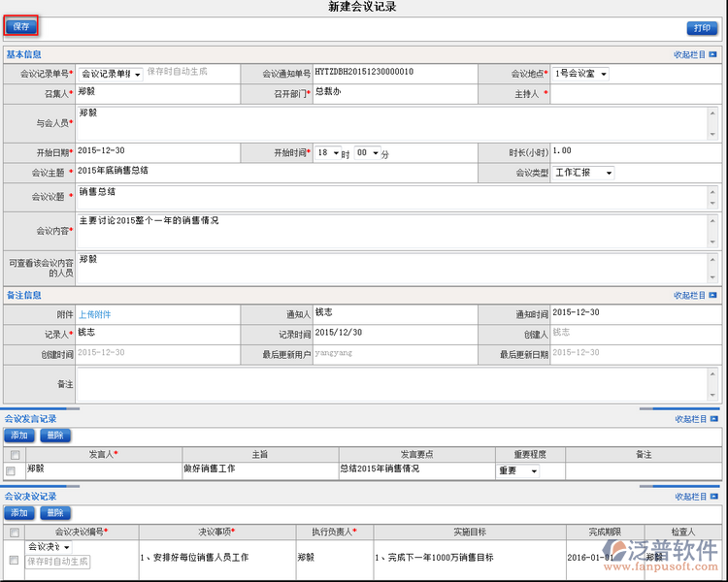
Task: Click the 与会人员 text area scrollbar
Action: point(713,123)
